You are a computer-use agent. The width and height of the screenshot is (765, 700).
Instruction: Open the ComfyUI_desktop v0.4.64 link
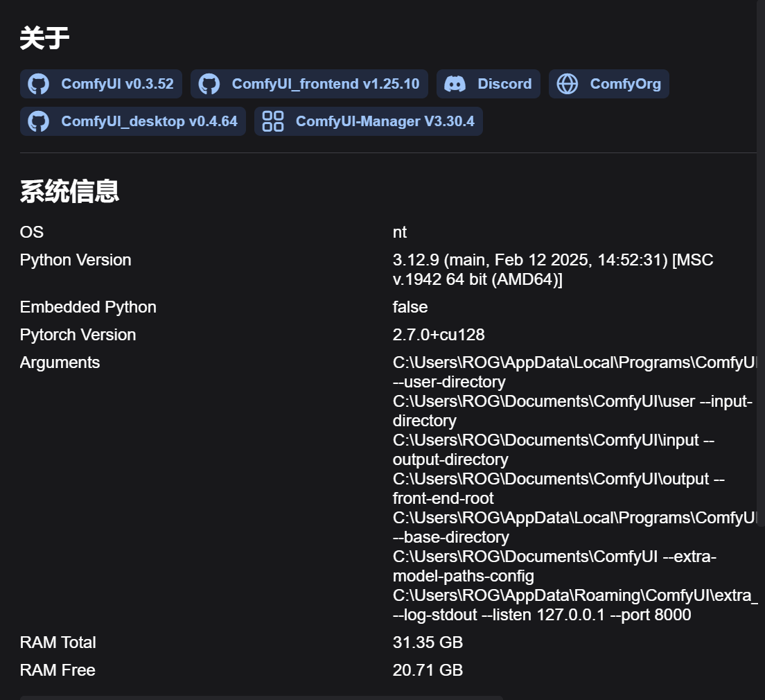tap(133, 121)
